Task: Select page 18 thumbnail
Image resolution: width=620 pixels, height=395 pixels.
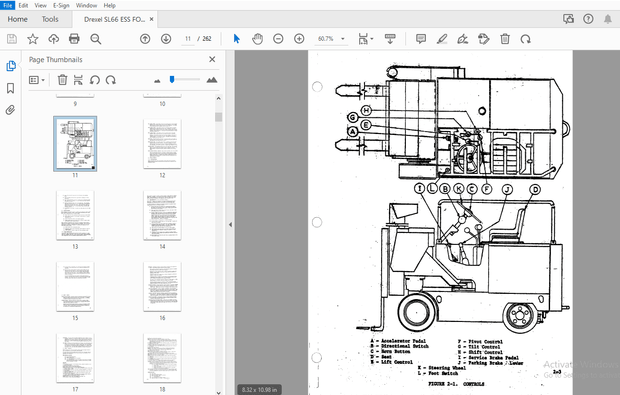Action: (x=162, y=358)
